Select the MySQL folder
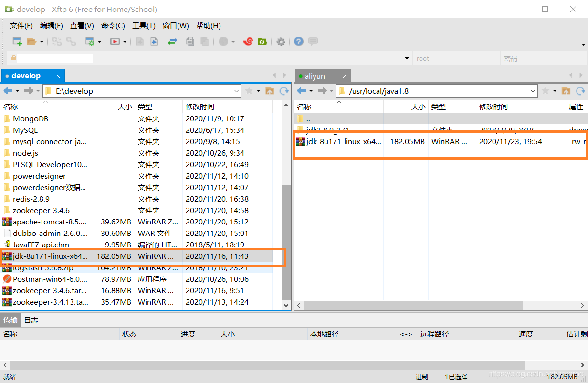 pos(25,130)
